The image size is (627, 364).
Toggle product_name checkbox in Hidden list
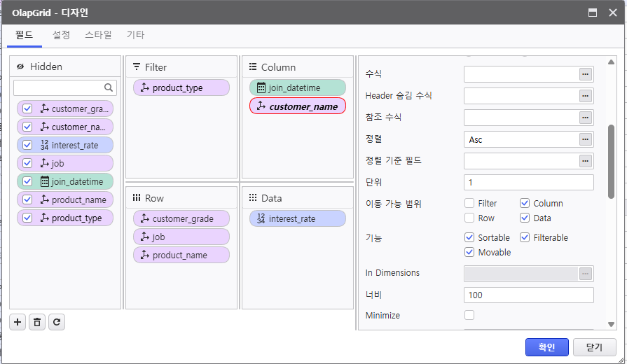pyautogui.click(x=27, y=199)
